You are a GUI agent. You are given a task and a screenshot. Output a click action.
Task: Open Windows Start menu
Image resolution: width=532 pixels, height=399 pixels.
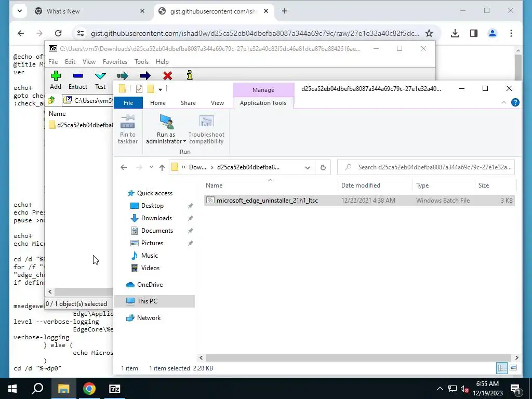click(x=12, y=389)
